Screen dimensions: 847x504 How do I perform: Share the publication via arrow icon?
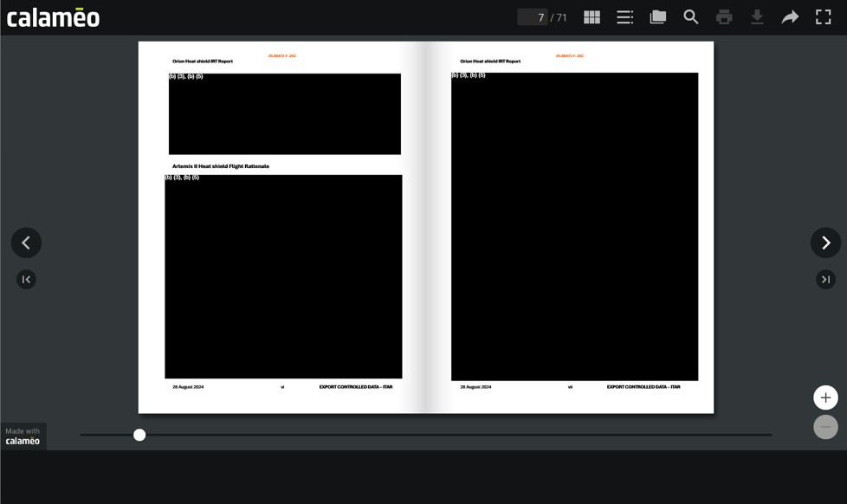[790, 17]
